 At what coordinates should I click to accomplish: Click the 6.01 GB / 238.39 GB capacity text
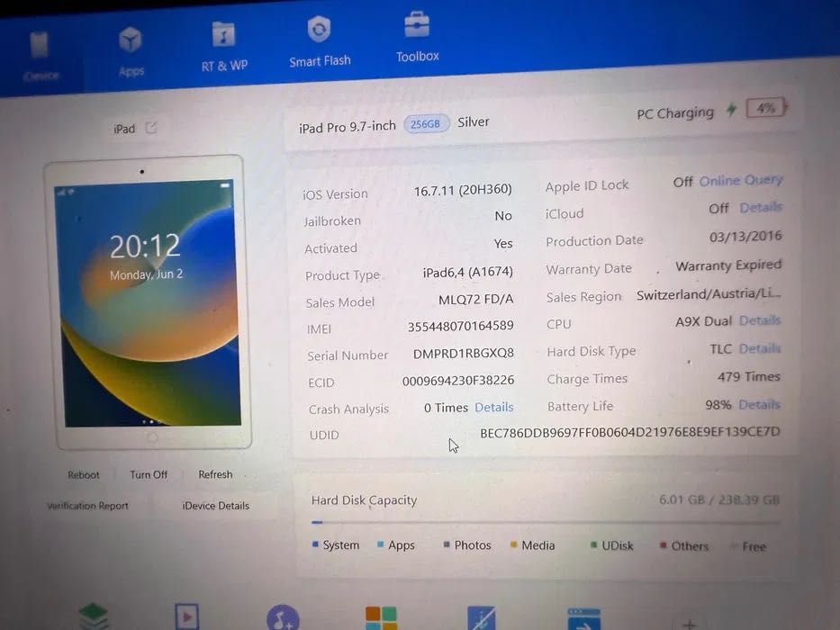(719, 499)
